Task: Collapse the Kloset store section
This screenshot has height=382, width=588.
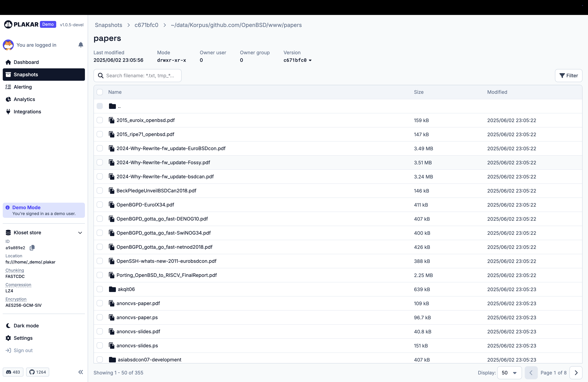Action: [x=80, y=233]
